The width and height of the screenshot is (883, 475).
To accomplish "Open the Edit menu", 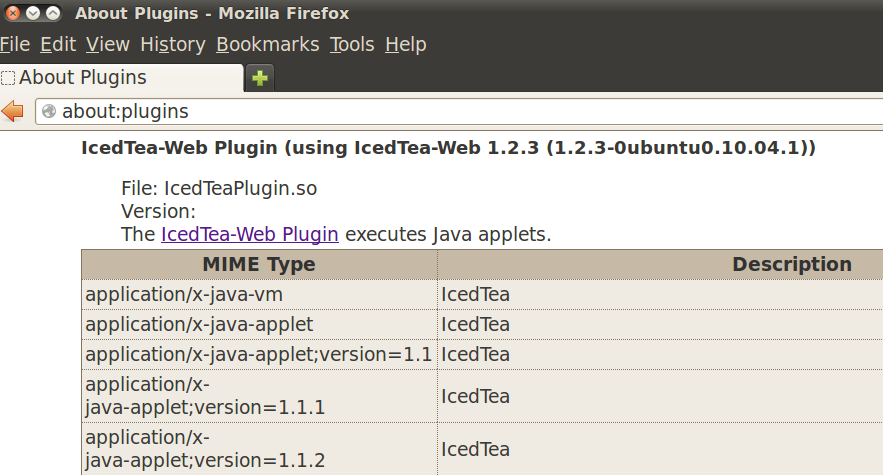I will click(58, 44).
